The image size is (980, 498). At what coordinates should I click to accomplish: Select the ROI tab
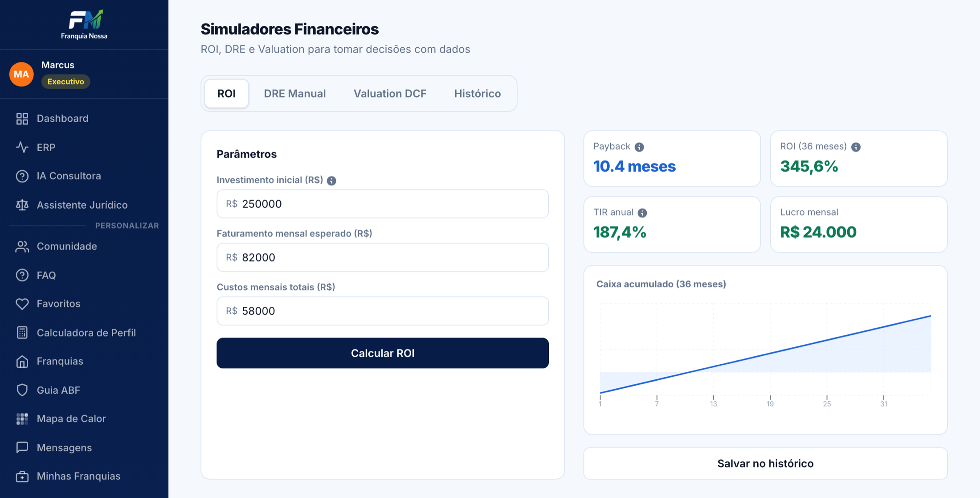click(x=226, y=94)
